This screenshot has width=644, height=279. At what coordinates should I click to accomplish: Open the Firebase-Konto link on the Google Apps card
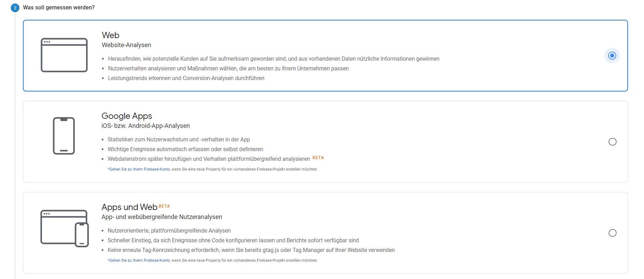[x=139, y=169]
